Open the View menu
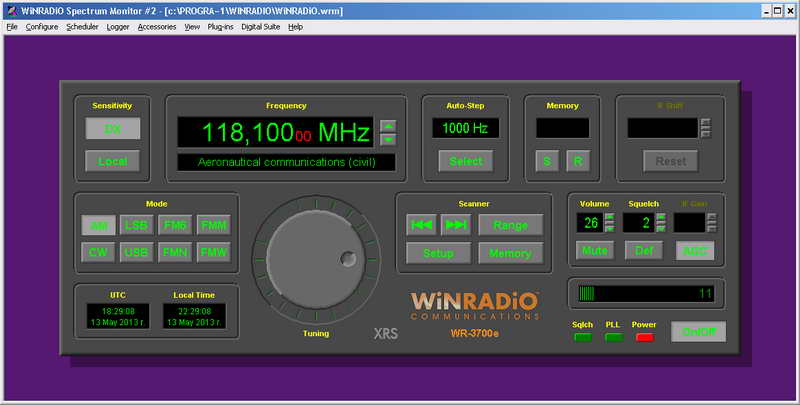This screenshot has width=800, height=405. coord(192,27)
